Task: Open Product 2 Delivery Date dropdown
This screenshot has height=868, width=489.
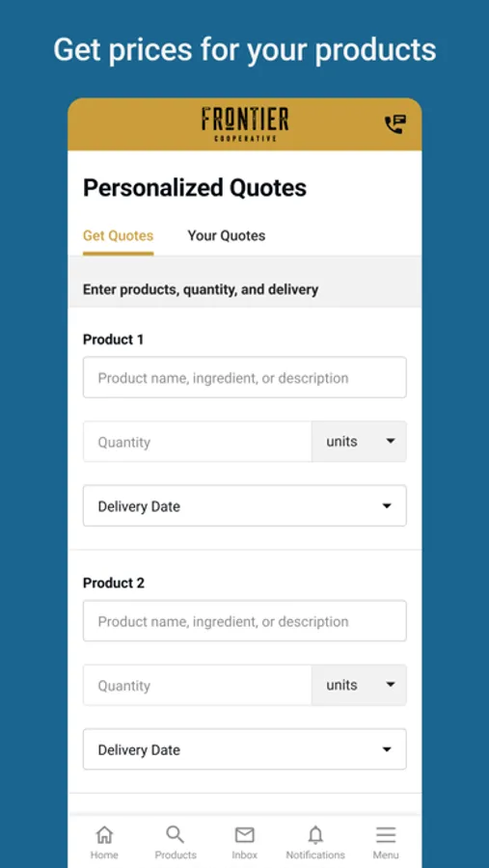Action: tap(245, 749)
